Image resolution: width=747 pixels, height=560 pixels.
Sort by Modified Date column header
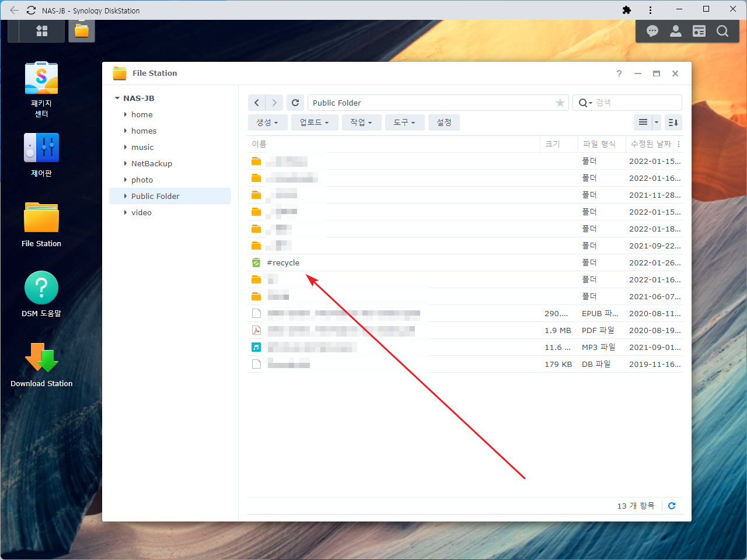point(650,144)
